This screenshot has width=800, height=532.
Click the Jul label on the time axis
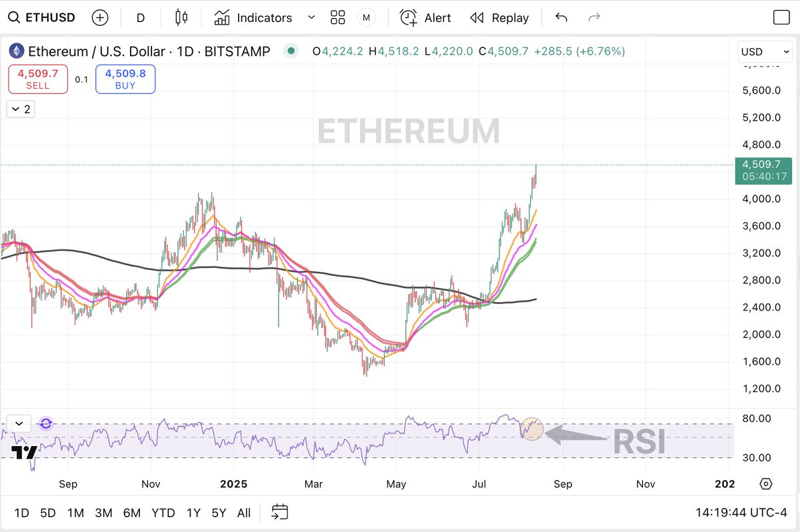[479, 484]
